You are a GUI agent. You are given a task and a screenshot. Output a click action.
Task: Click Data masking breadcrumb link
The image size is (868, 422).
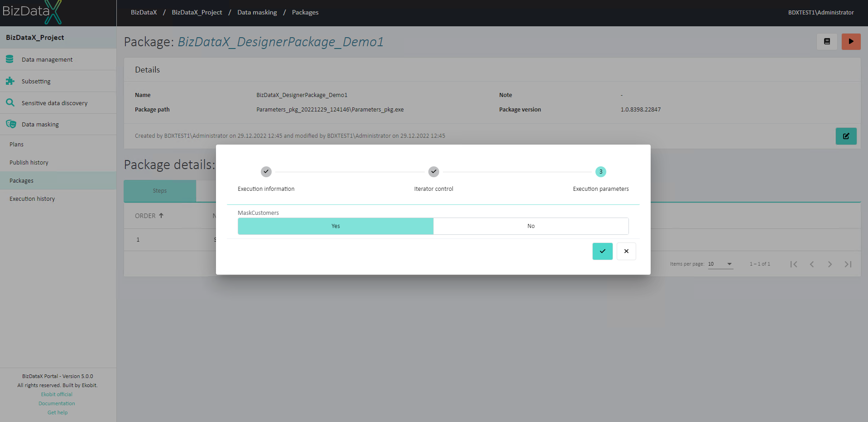257,12
